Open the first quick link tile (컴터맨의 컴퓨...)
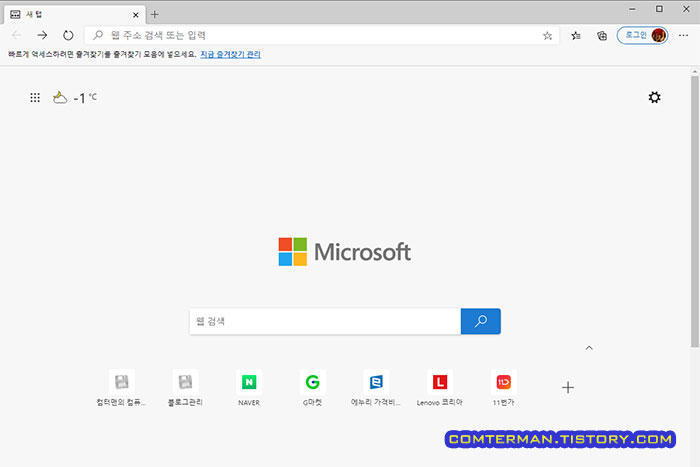Viewport: 700px width, 467px height. pyautogui.click(x=121, y=388)
